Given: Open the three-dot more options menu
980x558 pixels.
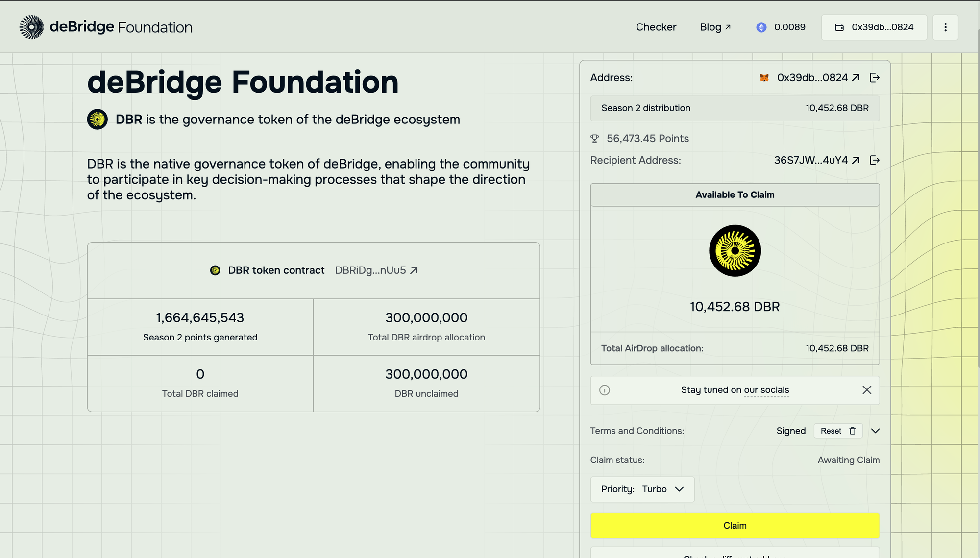Looking at the screenshot, I should point(945,27).
